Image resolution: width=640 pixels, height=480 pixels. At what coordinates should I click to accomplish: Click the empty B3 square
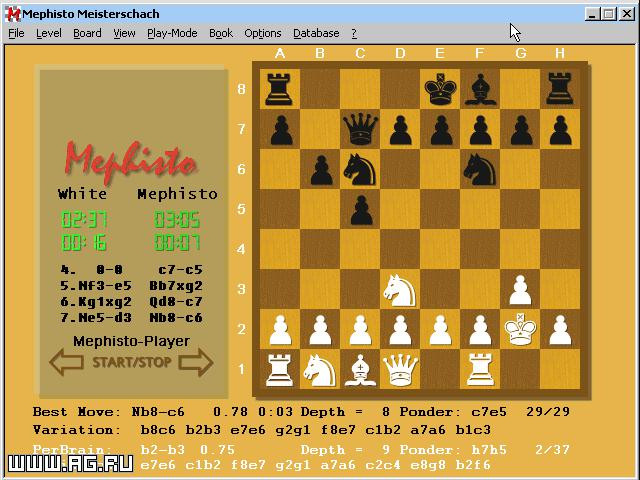point(320,289)
